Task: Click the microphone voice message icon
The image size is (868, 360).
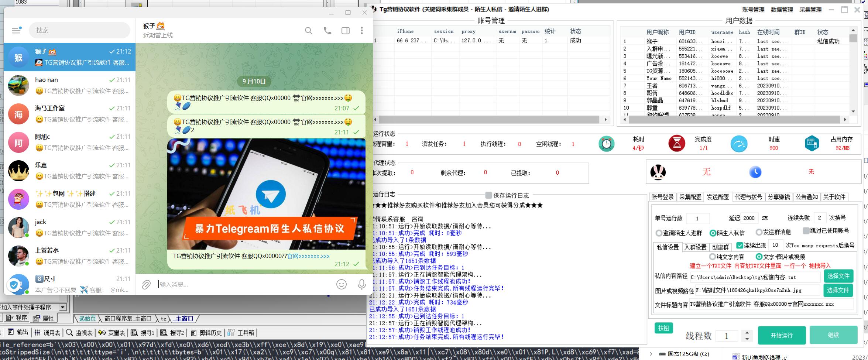Action: (361, 284)
